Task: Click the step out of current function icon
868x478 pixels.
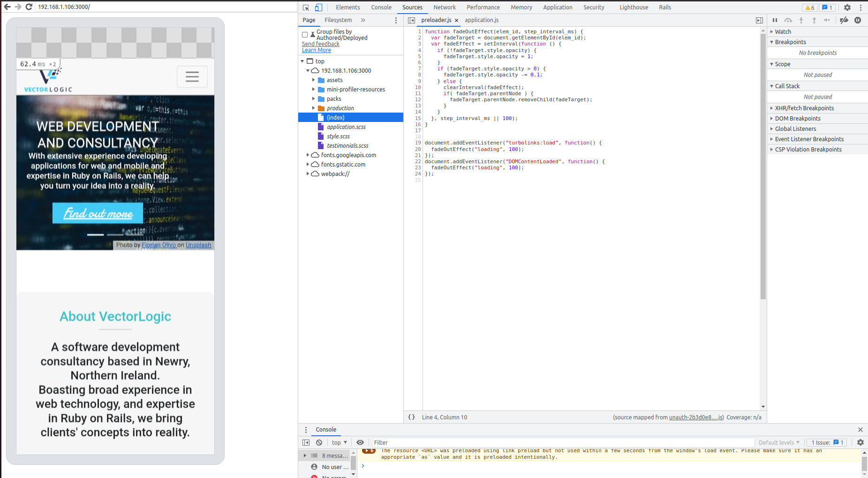Action: click(x=815, y=20)
